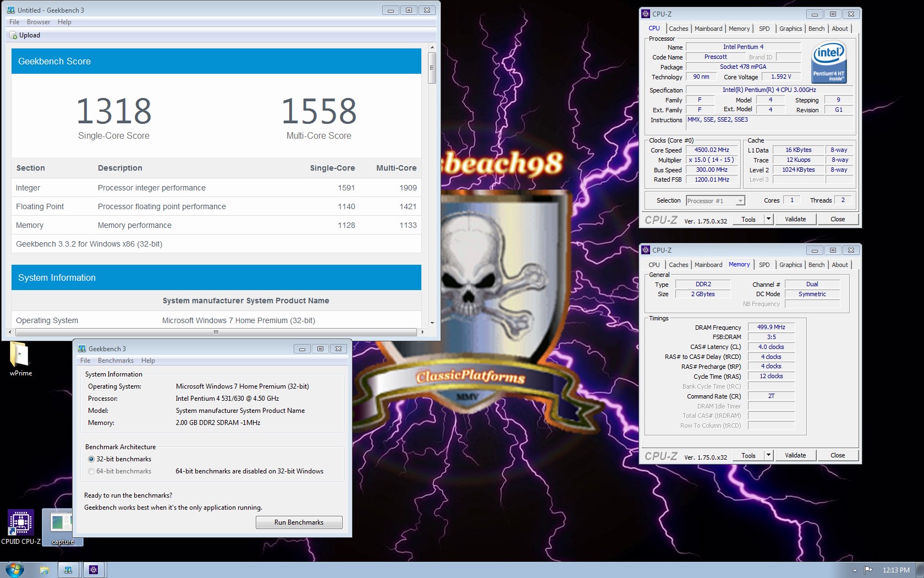Click Untitled Geekbench 3 window title icon

pyautogui.click(x=11, y=10)
